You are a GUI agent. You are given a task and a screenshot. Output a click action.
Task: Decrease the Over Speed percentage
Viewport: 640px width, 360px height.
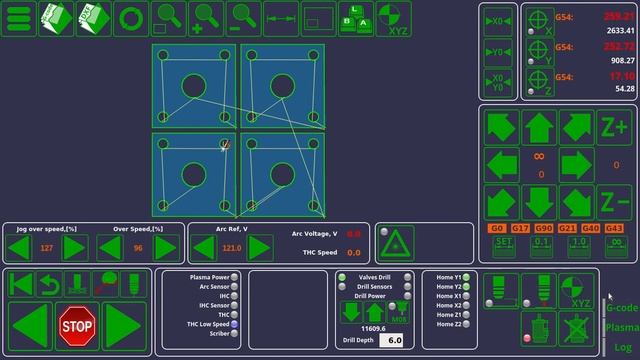[110, 248]
